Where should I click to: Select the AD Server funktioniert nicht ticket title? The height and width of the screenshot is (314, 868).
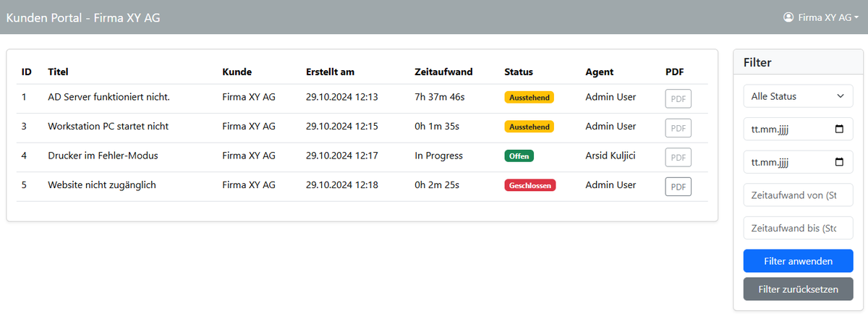109,97
